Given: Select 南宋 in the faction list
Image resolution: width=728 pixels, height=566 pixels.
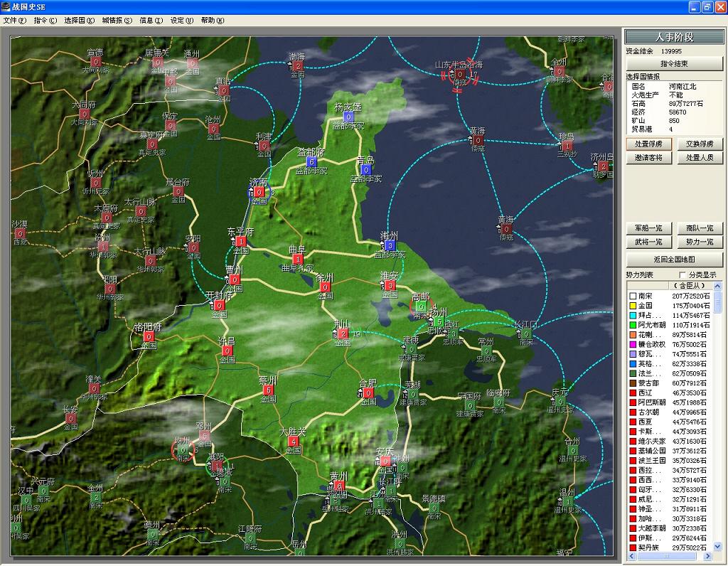Looking at the screenshot, I should 646,296.
